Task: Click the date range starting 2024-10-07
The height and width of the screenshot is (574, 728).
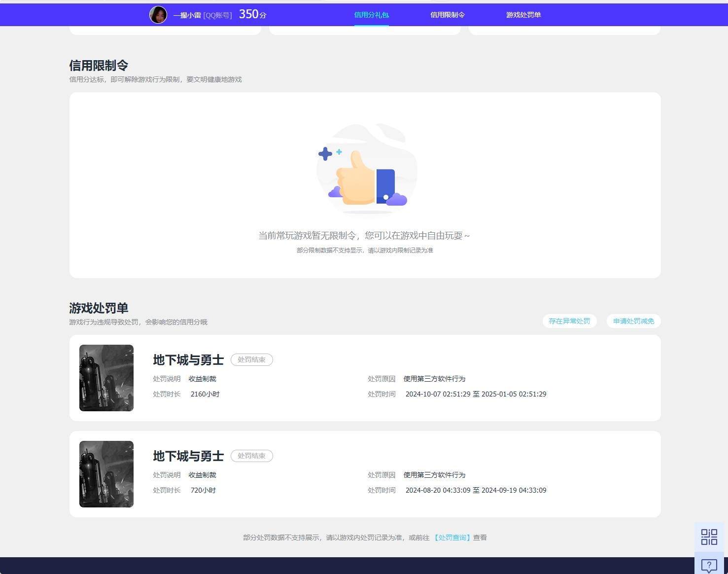Action: pyautogui.click(x=476, y=394)
